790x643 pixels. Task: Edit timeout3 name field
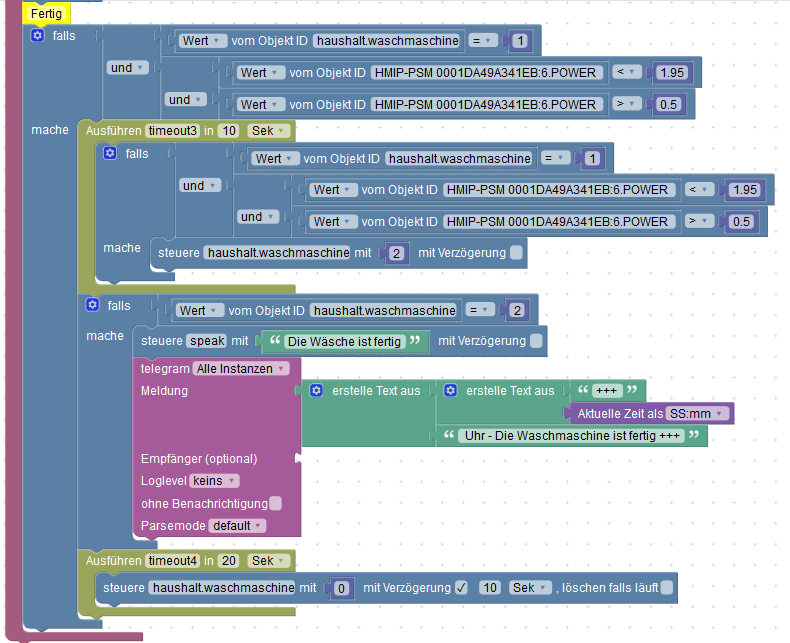(x=172, y=131)
